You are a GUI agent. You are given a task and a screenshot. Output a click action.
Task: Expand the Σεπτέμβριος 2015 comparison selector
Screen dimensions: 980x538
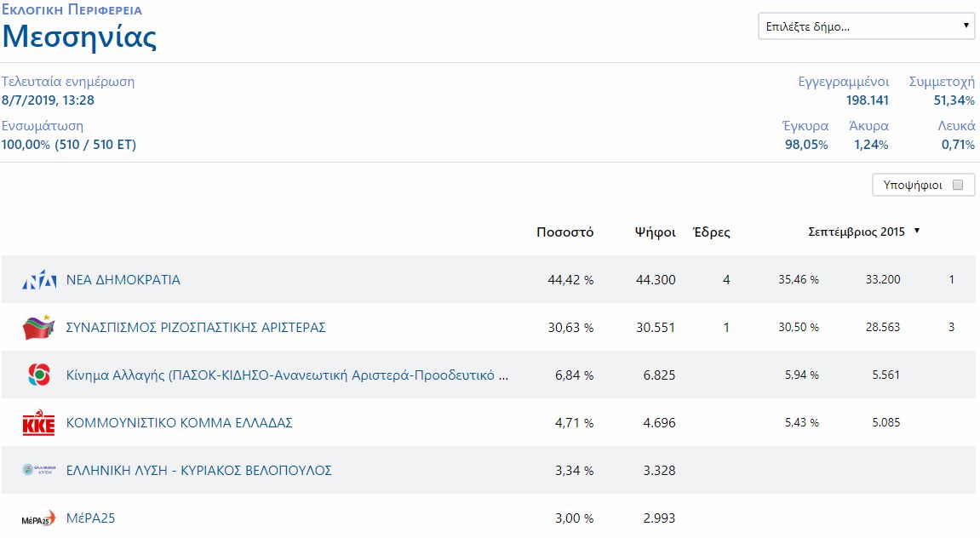(863, 232)
